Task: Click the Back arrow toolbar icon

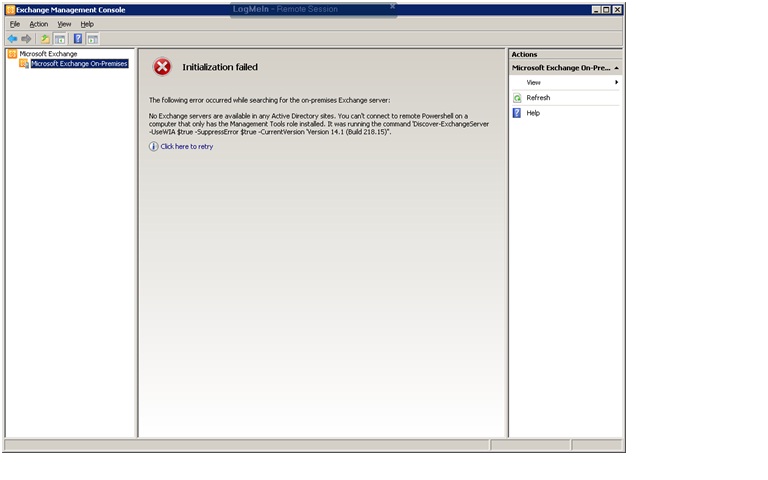Action: click(x=12, y=39)
